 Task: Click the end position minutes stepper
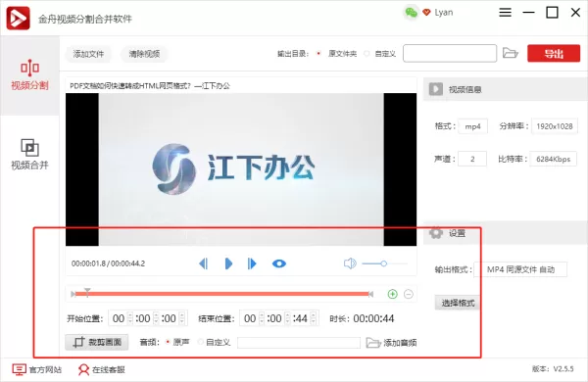[287, 318]
